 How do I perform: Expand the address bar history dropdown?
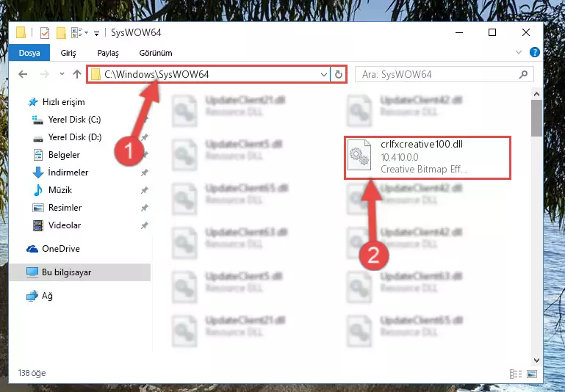[323, 75]
